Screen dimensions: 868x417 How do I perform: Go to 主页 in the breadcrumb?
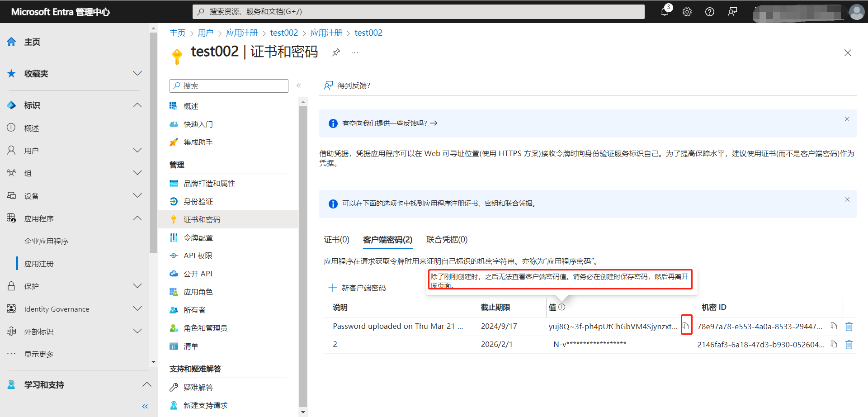click(x=177, y=33)
